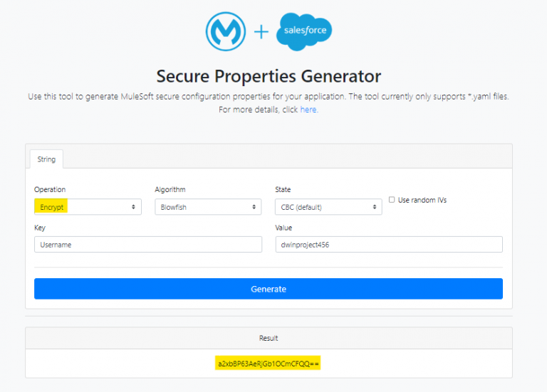Screen dimensions: 547x392
Task: Click the Operation field label
Action: click(x=50, y=189)
